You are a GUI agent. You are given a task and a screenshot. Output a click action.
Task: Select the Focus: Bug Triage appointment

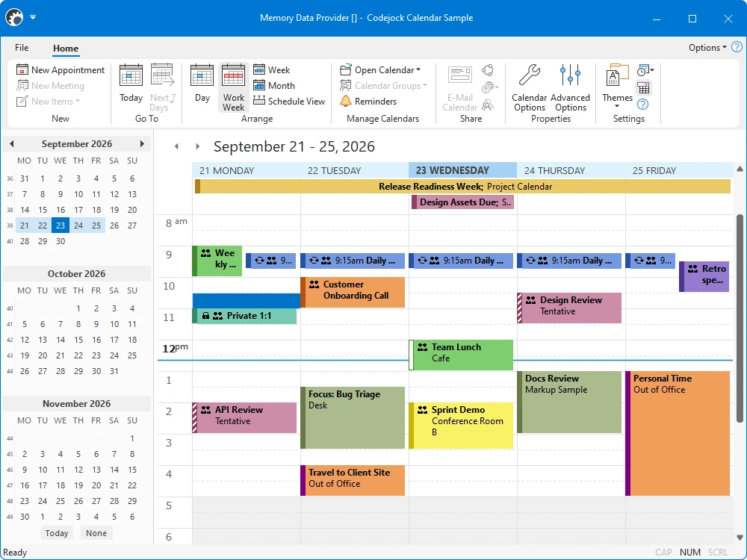point(353,417)
